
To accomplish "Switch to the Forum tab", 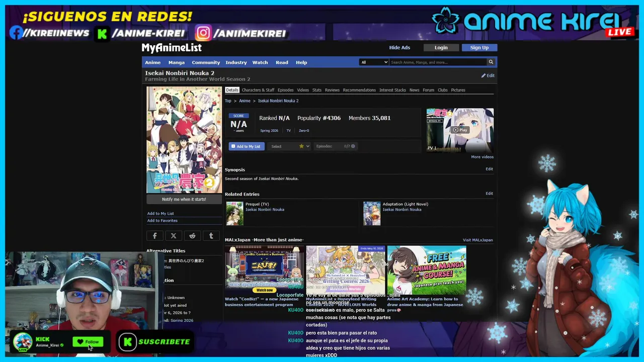I will pos(428,90).
